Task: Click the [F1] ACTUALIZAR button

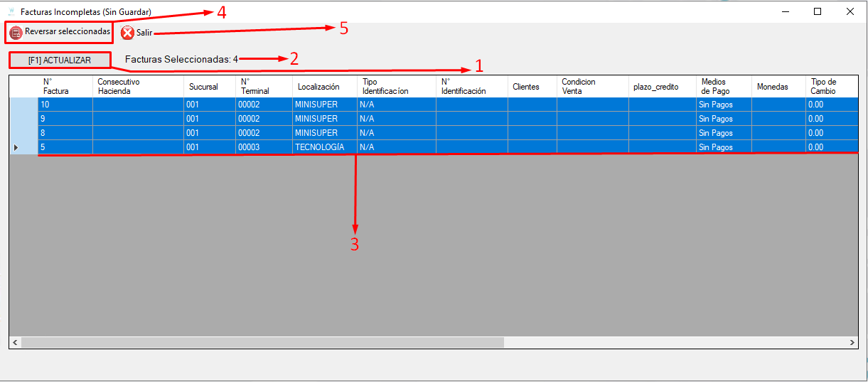Action: (60, 60)
